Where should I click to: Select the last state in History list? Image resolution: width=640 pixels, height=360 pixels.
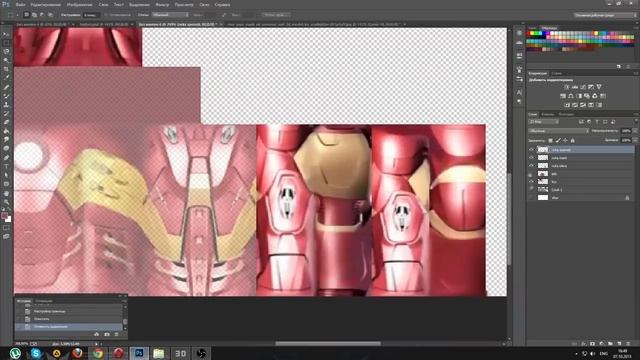pyautogui.click(x=69, y=327)
